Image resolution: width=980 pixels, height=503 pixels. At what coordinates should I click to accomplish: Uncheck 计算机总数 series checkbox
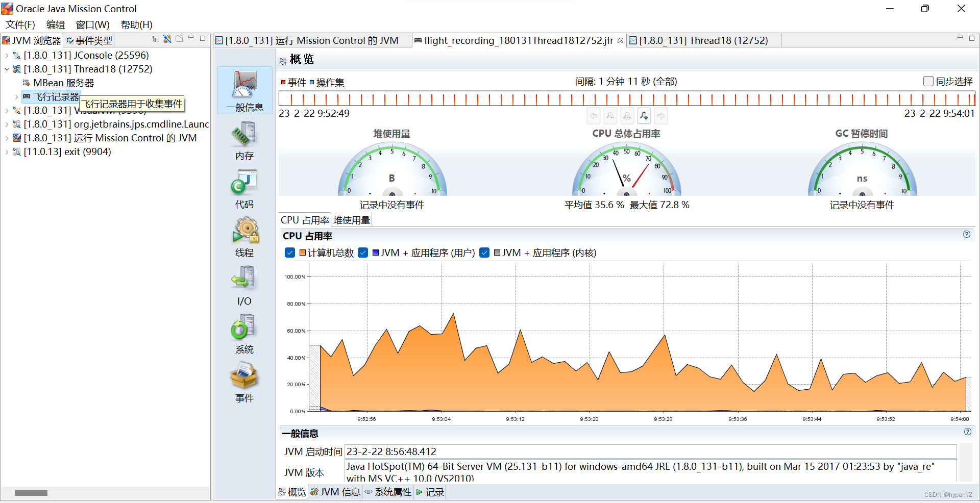coord(290,253)
